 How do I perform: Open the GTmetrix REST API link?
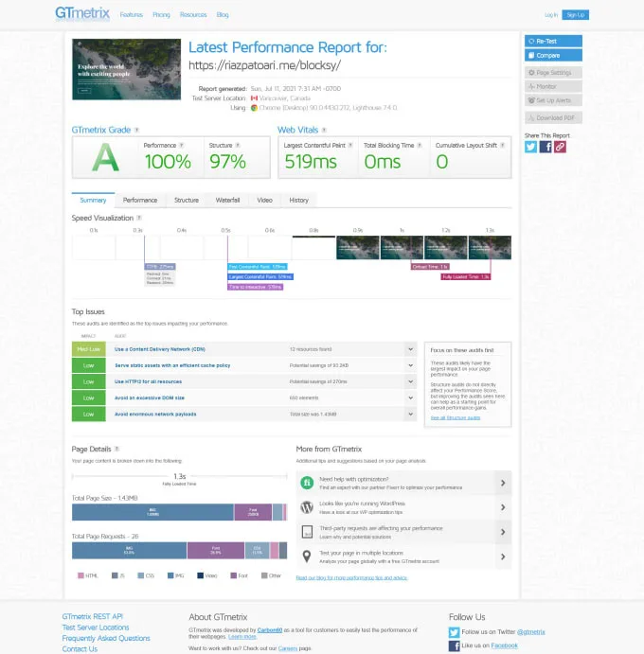[x=93, y=616]
